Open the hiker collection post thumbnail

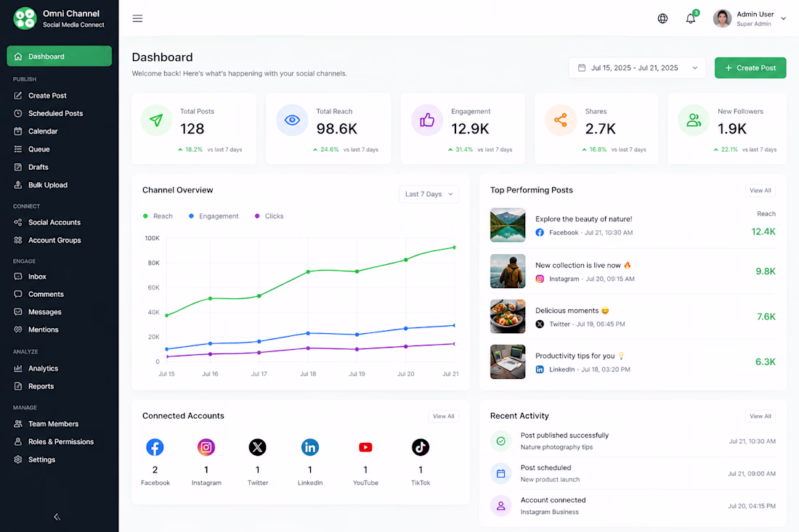tap(508, 271)
